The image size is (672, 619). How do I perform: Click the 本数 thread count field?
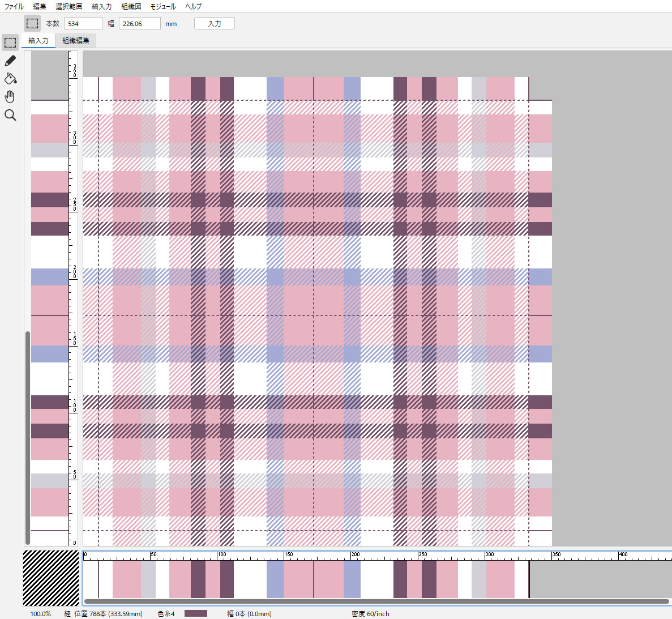click(x=83, y=24)
